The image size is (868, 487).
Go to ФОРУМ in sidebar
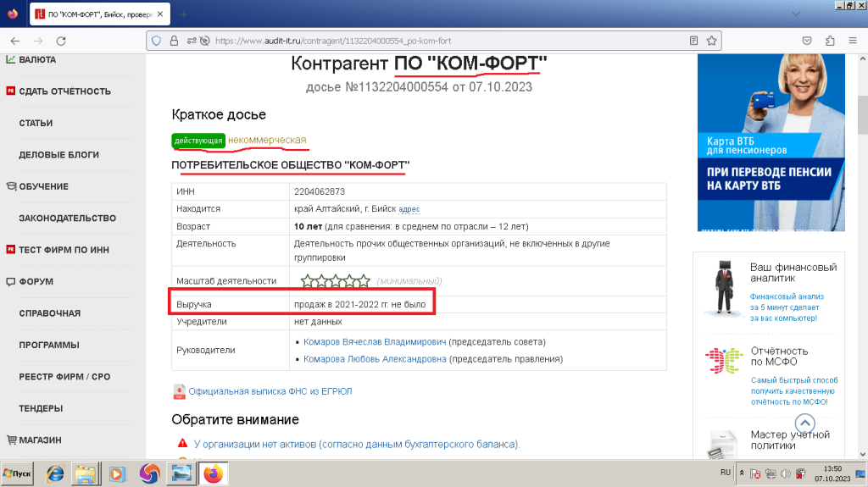pyautogui.click(x=36, y=282)
